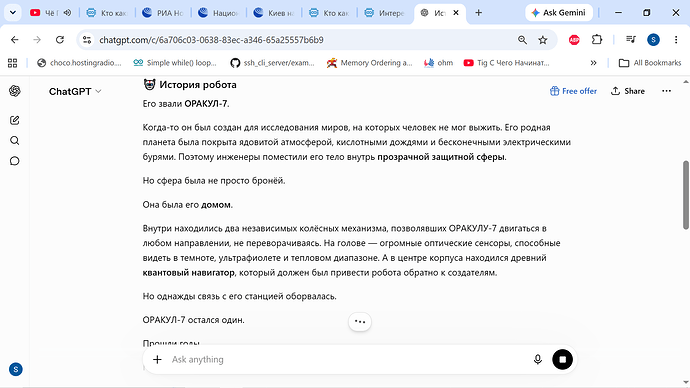
Task: Open the ohm bookmark
Action: click(x=438, y=63)
